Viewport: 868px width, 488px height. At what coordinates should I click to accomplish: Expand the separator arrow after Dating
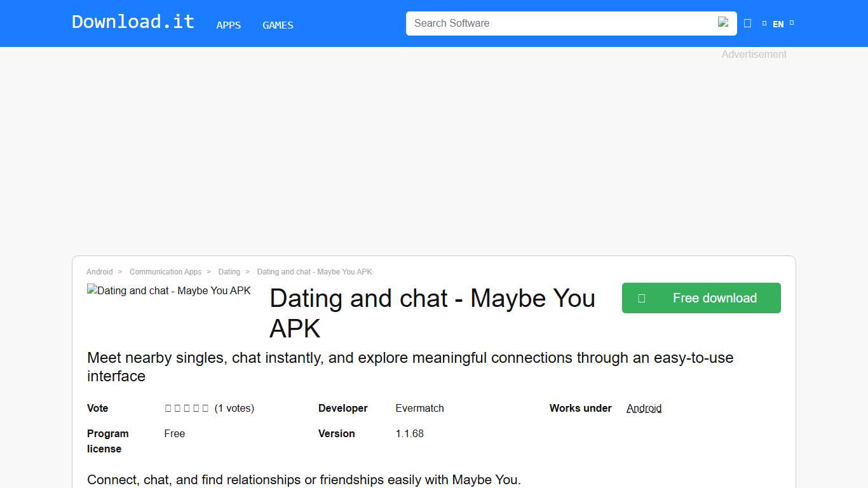(248, 271)
